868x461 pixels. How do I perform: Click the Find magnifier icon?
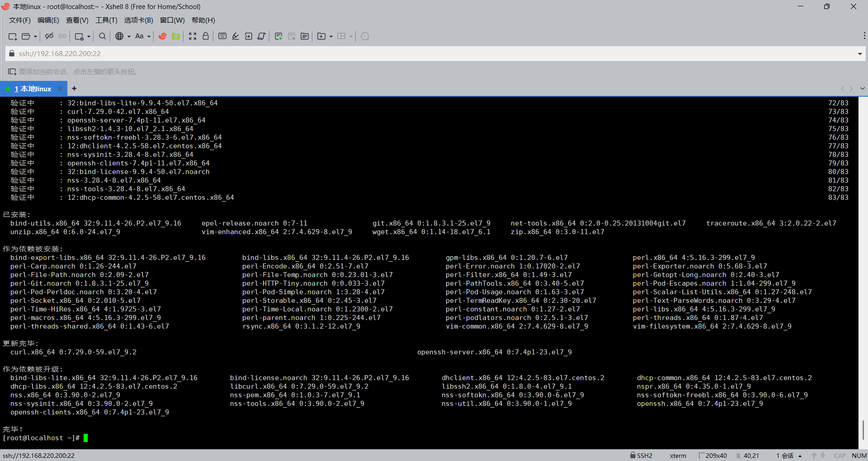pos(103,36)
